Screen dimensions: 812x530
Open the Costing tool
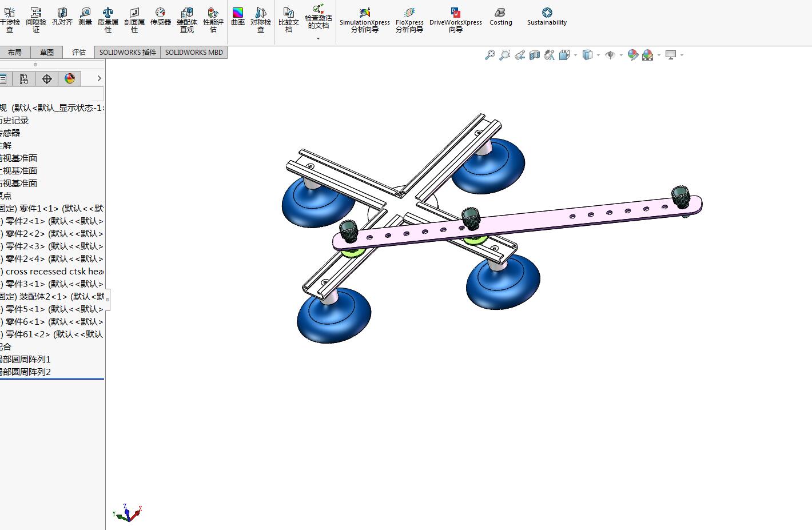tap(501, 17)
